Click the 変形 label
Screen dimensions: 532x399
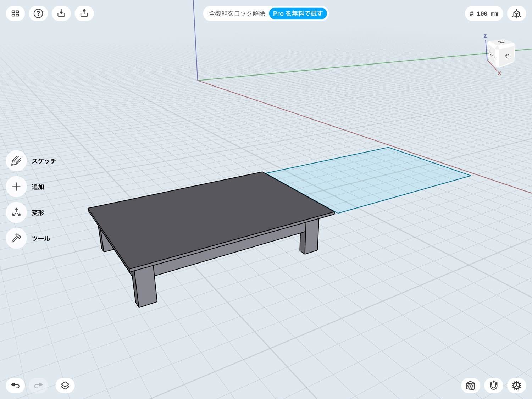[x=38, y=213]
